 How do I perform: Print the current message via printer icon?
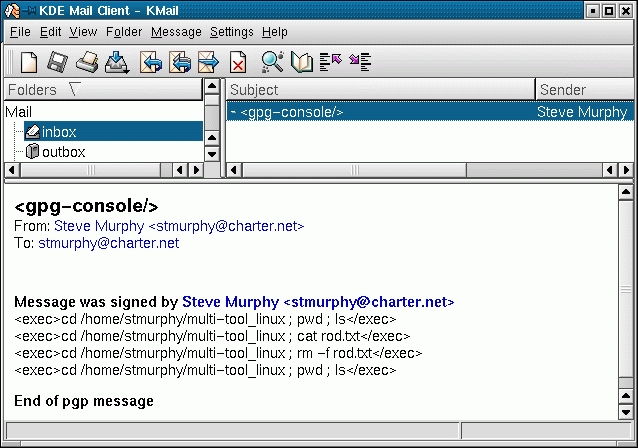(87, 62)
